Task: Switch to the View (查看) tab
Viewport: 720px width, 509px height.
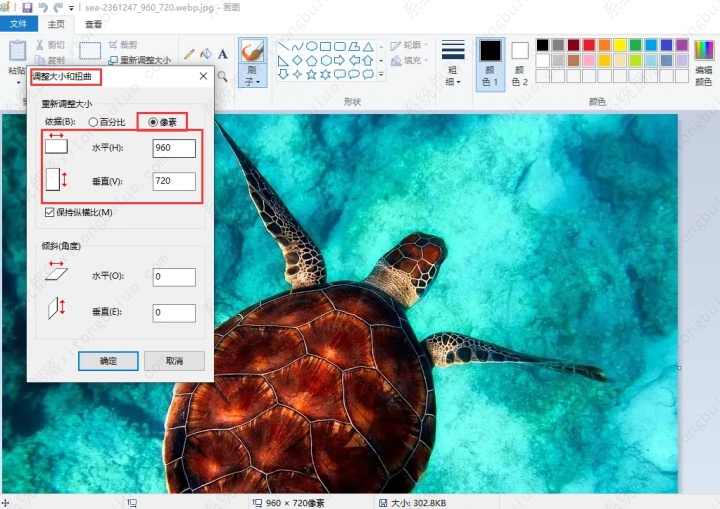Action: [x=93, y=24]
